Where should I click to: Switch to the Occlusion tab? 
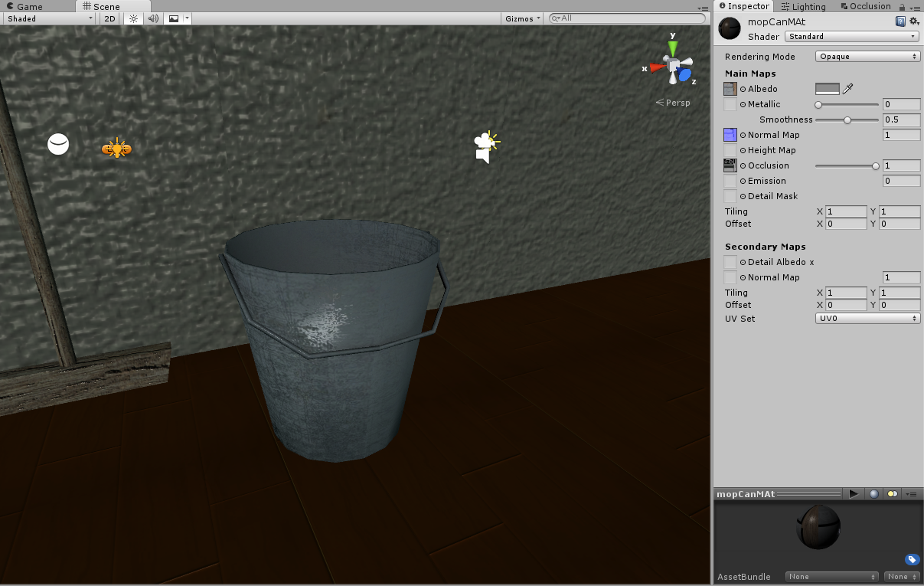tap(865, 6)
